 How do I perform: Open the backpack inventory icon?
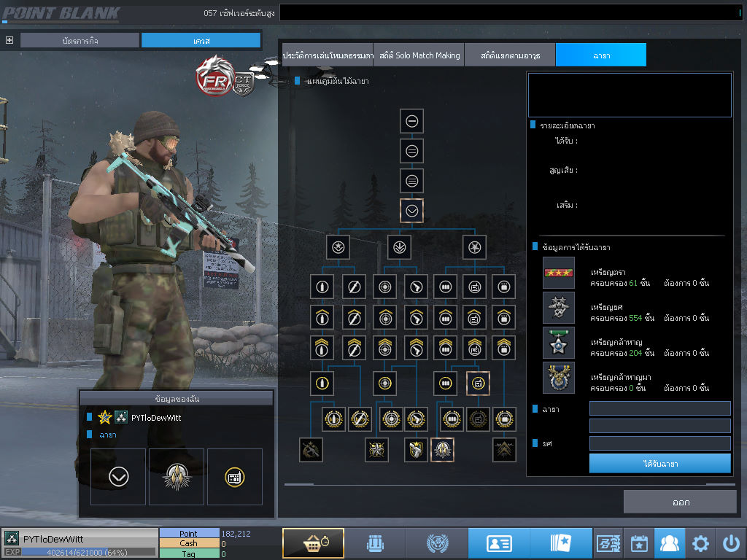(376, 542)
